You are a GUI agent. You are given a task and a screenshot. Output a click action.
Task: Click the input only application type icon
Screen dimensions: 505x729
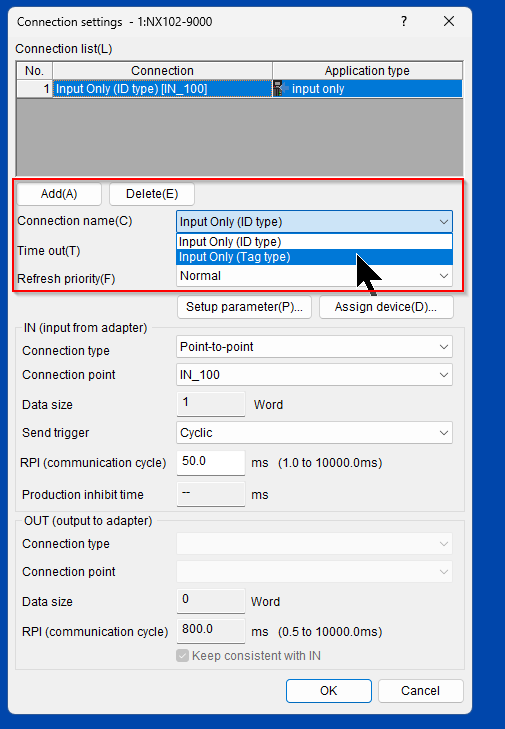280,88
